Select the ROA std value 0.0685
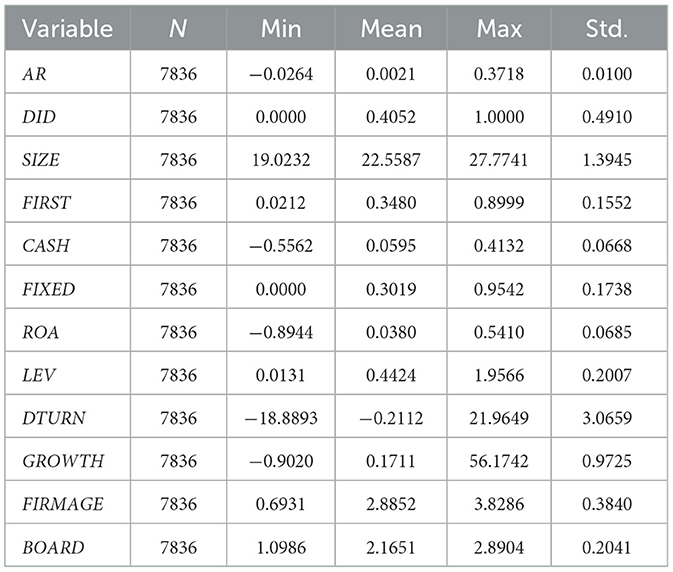Screen dimensions: 673x572 click(607, 332)
